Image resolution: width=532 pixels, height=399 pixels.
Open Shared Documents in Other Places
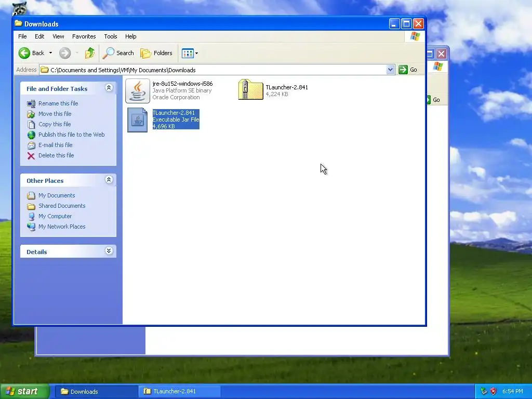pos(62,206)
